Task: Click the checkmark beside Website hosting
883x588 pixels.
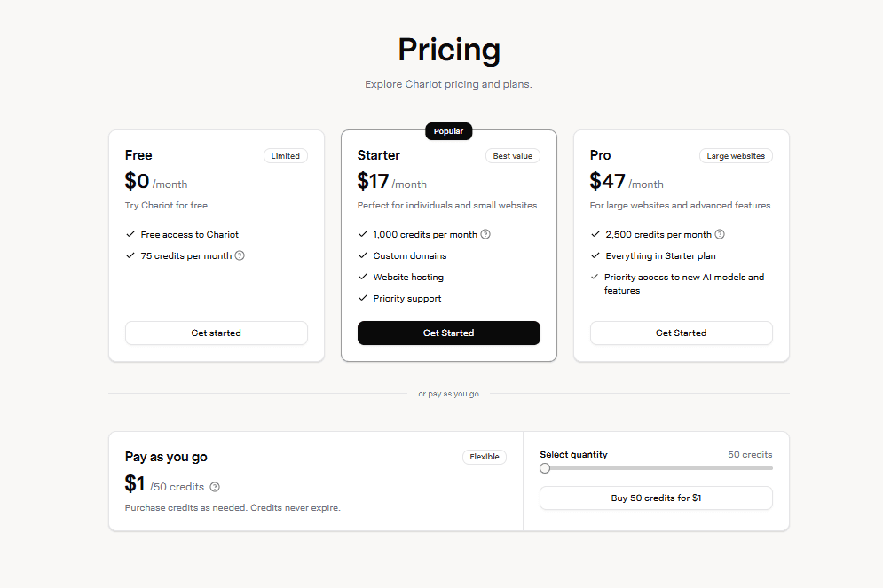Action: (363, 278)
